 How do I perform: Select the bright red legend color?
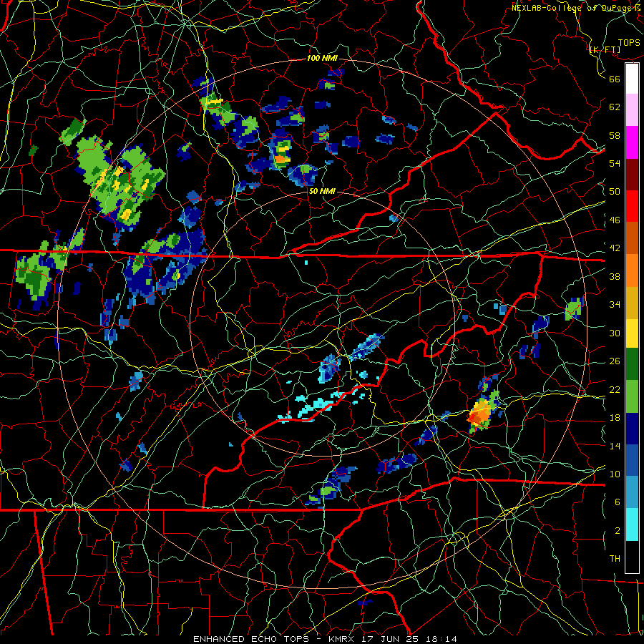[632, 206]
